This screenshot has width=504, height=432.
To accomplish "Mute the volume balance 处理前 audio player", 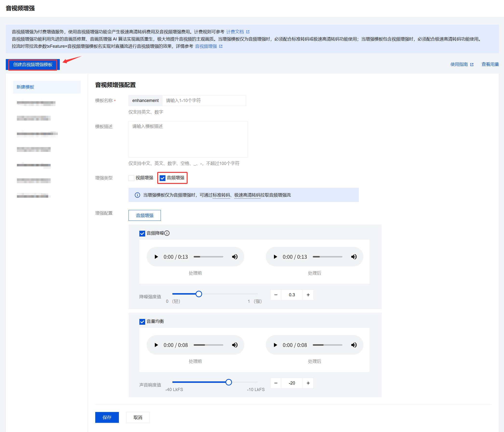I will coord(235,345).
